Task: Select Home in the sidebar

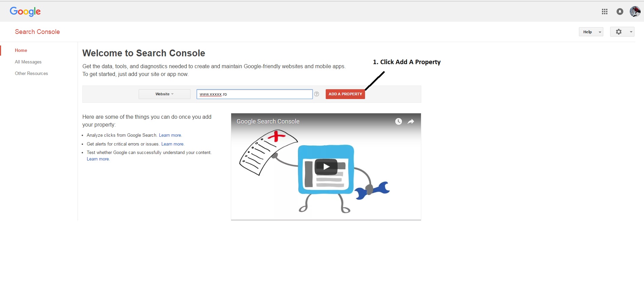Action: pyautogui.click(x=21, y=51)
